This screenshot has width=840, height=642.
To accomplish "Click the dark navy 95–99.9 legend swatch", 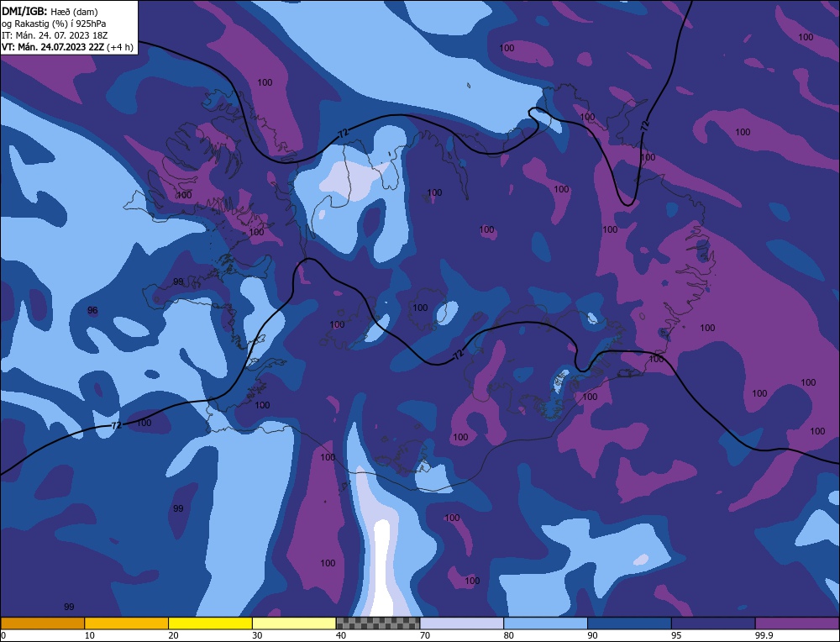I will tap(713, 624).
